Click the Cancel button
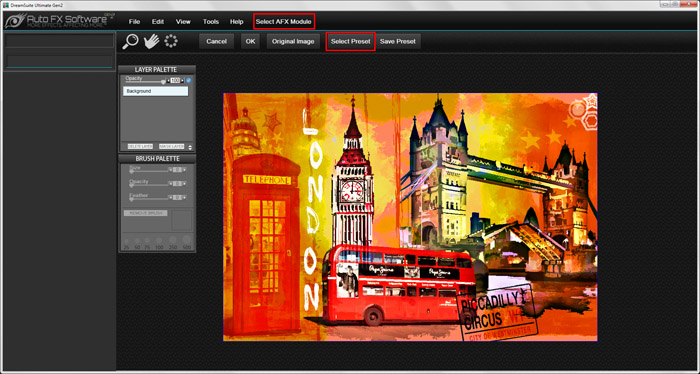 click(217, 42)
